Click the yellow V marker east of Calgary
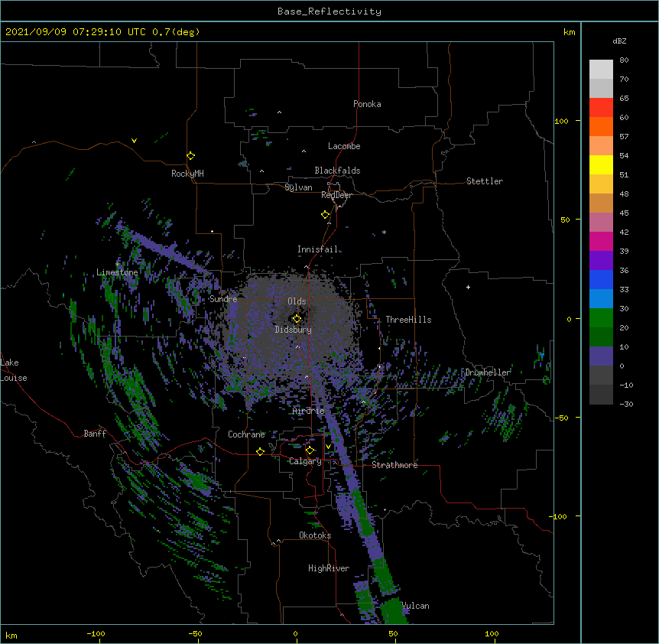The image size is (659, 644). pyautogui.click(x=328, y=447)
